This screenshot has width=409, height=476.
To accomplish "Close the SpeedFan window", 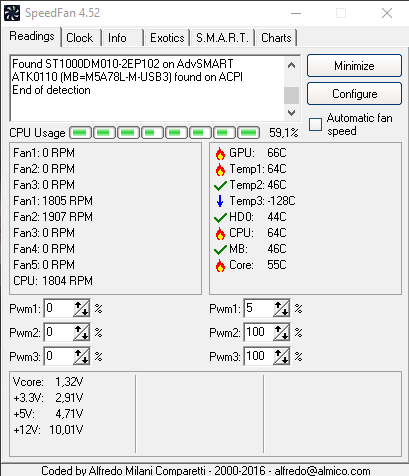I will pos(387,13).
